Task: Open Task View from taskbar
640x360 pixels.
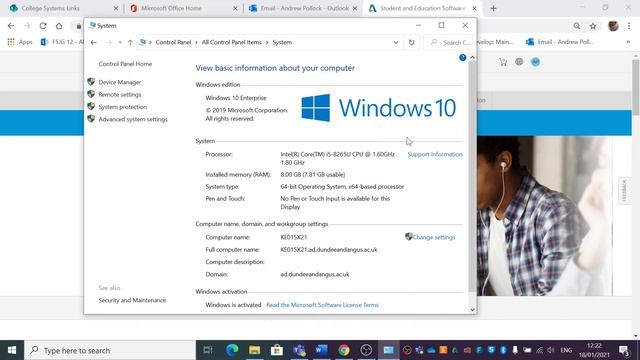Action: click(208, 350)
